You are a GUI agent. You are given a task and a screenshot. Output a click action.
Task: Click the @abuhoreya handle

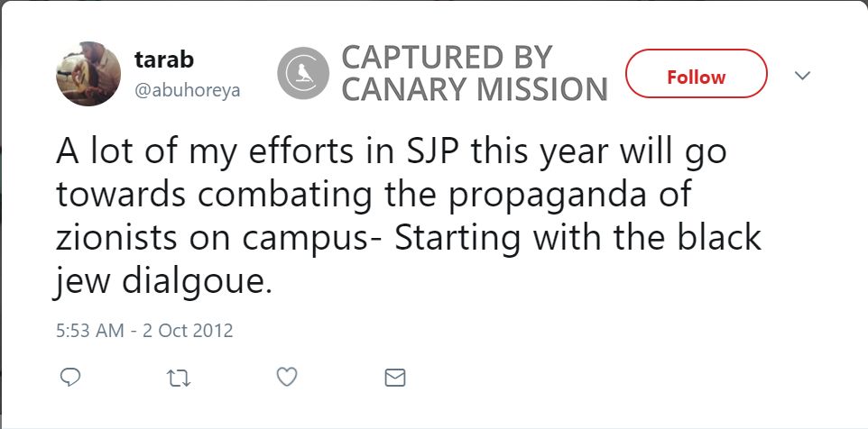tap(187, 90)
